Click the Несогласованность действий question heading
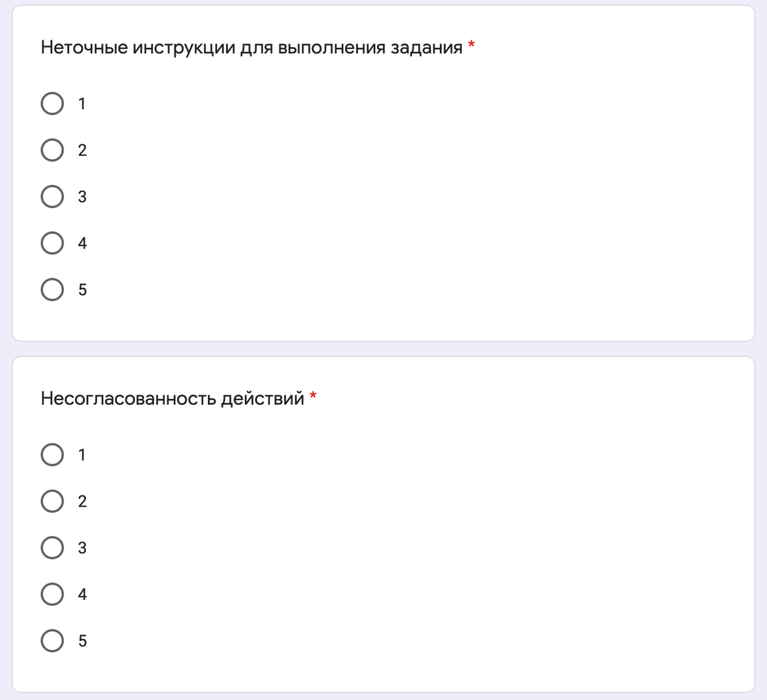Image resolution: width=767 pixels, height=700 pixels. click(172, 398)
